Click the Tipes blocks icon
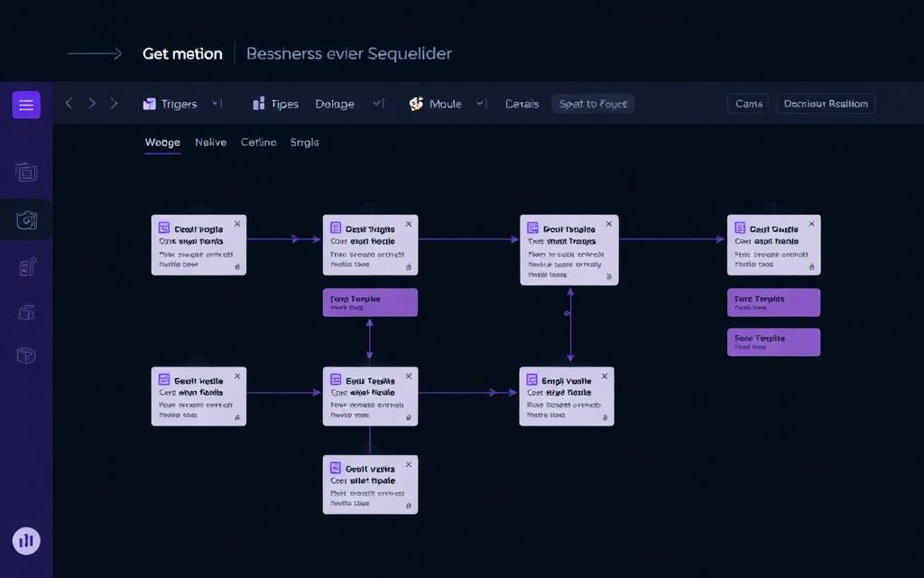924x578 pixels. click(259, 104)
